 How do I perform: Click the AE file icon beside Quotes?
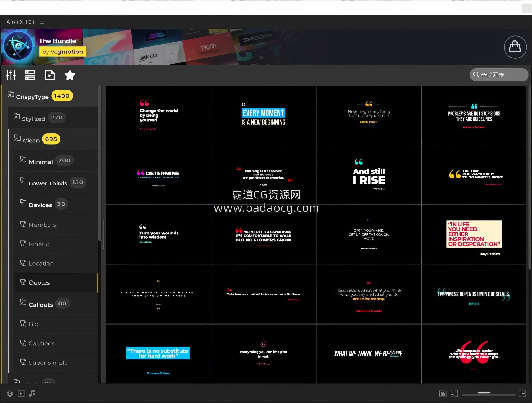pyautogui.click(x=23, y=282)
